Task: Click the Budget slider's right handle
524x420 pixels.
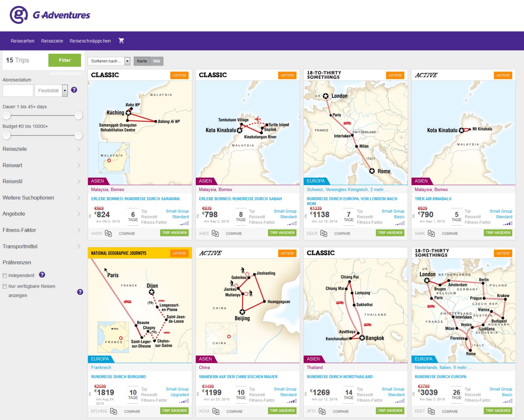Action: [x=78, y=135]
